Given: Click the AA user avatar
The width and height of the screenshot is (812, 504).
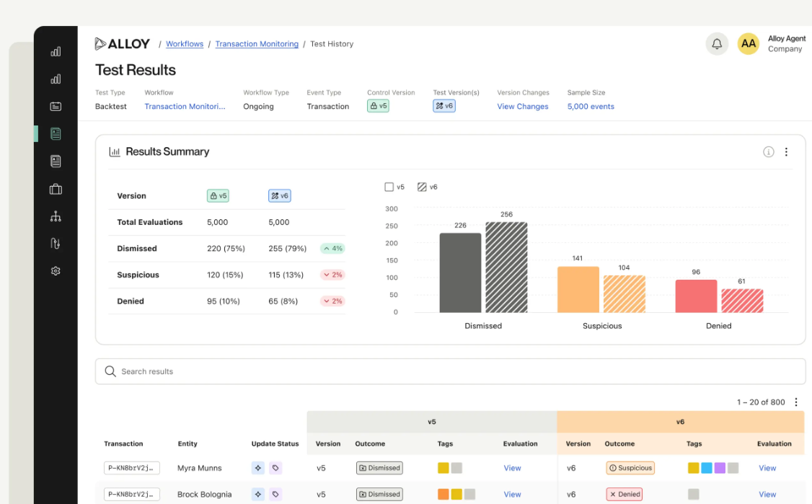Looking at the screenshot, I should [x=749, y=44].
